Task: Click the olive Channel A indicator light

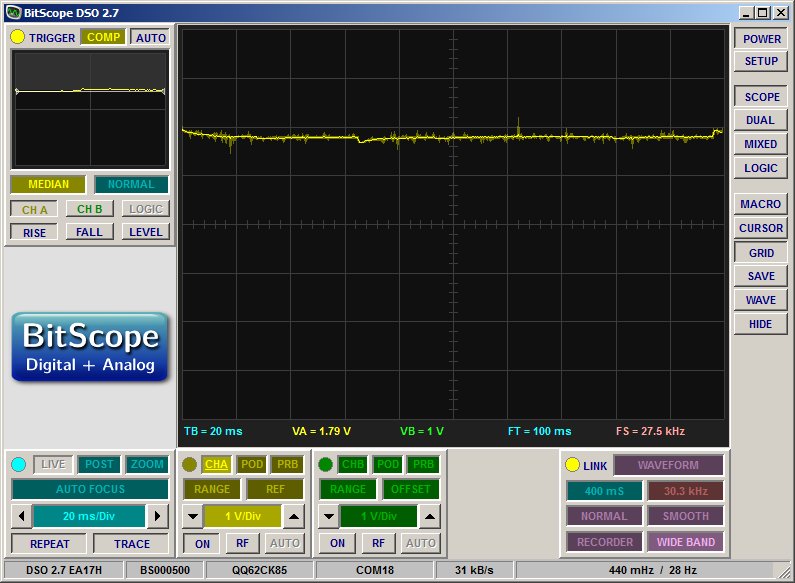Action: [x=189, y=464]
